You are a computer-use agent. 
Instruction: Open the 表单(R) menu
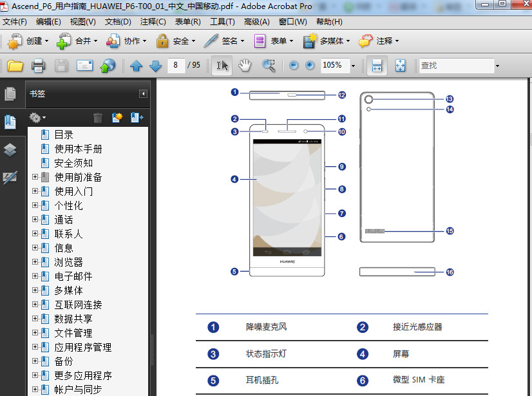187,22
